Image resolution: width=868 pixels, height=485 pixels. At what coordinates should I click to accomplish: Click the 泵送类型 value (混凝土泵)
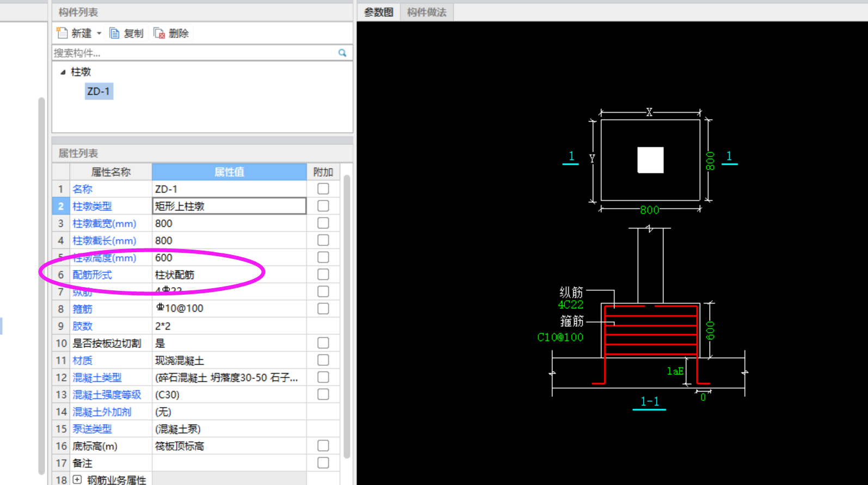click(x=229, y=429)
